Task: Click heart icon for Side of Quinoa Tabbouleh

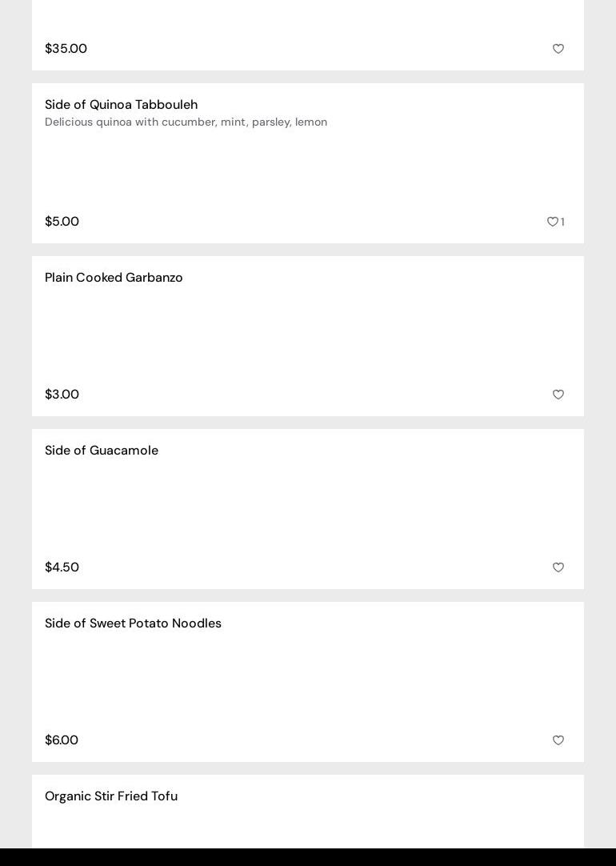Action: 552,222
